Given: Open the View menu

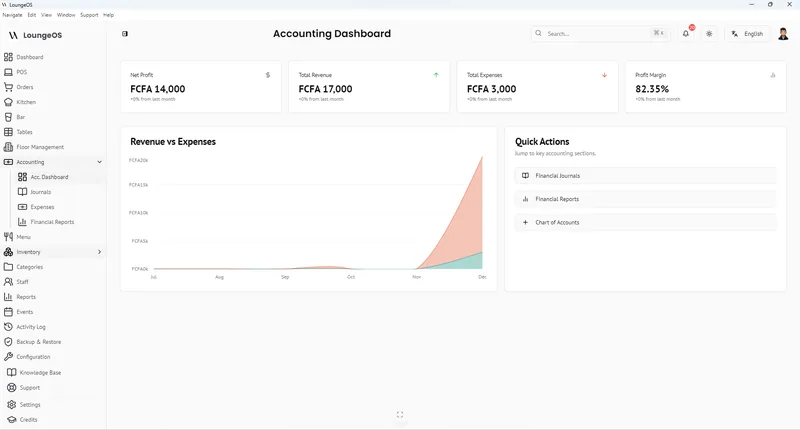Looking at the screenshot, I should pyautogui.click(x=46, y=15).
